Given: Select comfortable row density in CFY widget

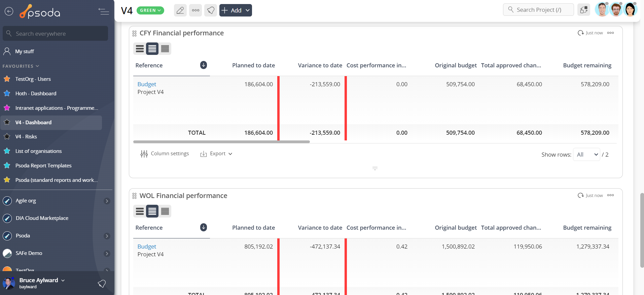Looking at the screenshot, I should [x=140, y=49].
